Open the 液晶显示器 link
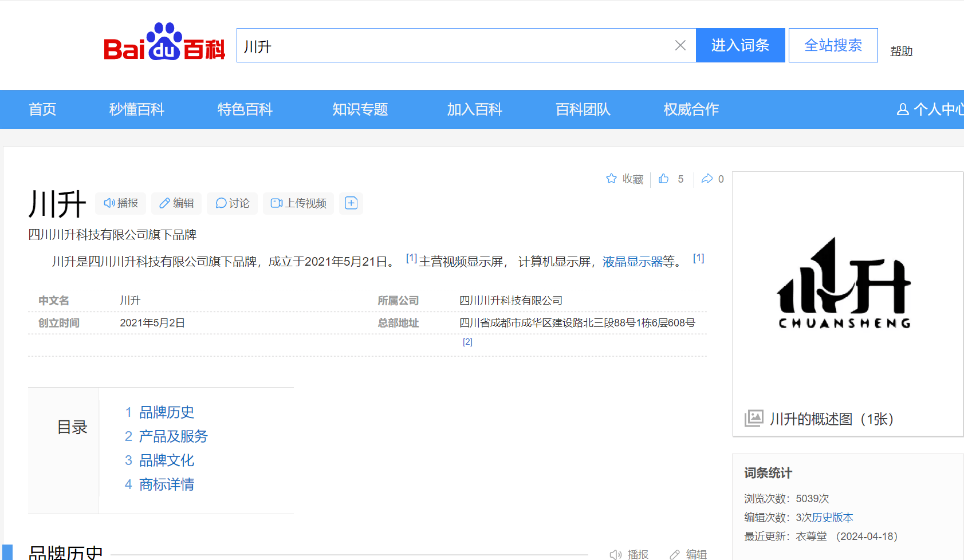This screenshot has height=560, width=964. click(x=632, y=262)
